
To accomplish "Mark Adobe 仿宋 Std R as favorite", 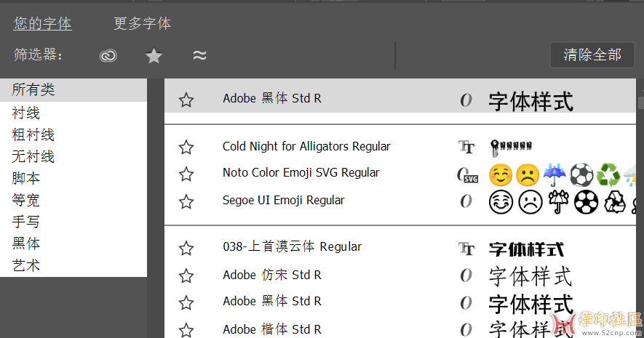I will (186, 275).
